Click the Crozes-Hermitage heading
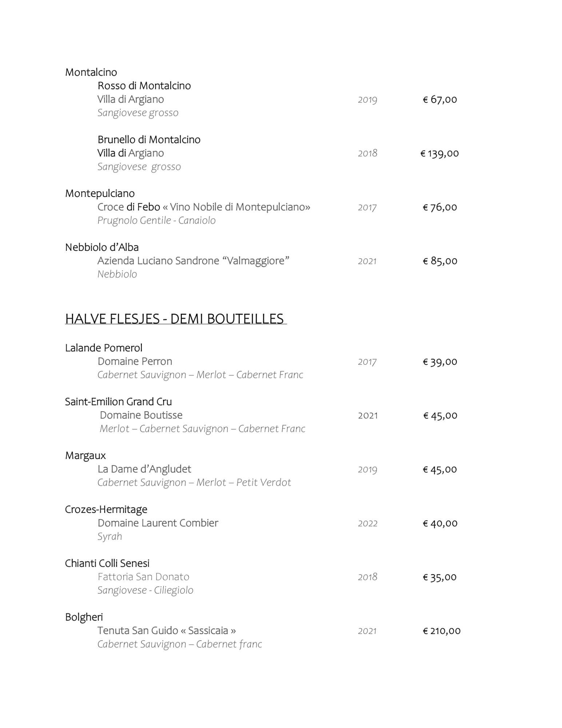This screenshot has width=562, height=728. [106, 510]
